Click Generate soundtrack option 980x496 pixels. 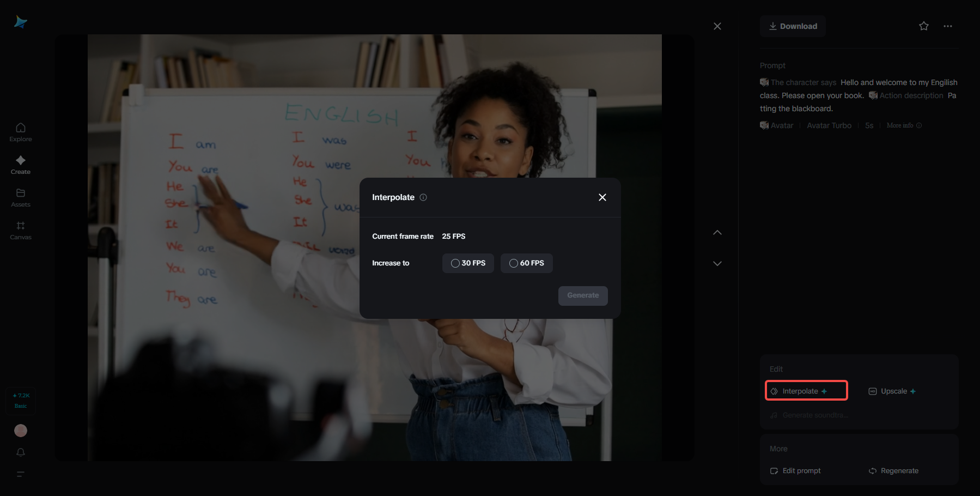809,415
